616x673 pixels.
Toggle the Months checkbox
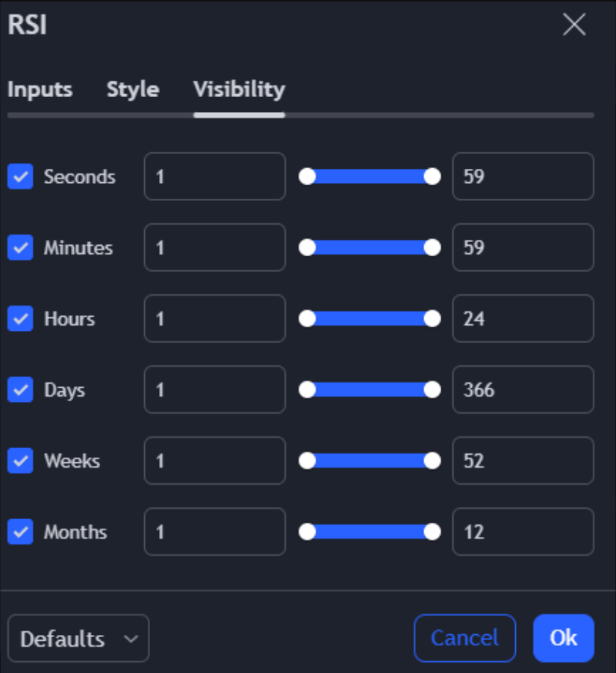(x=20, y=532)
